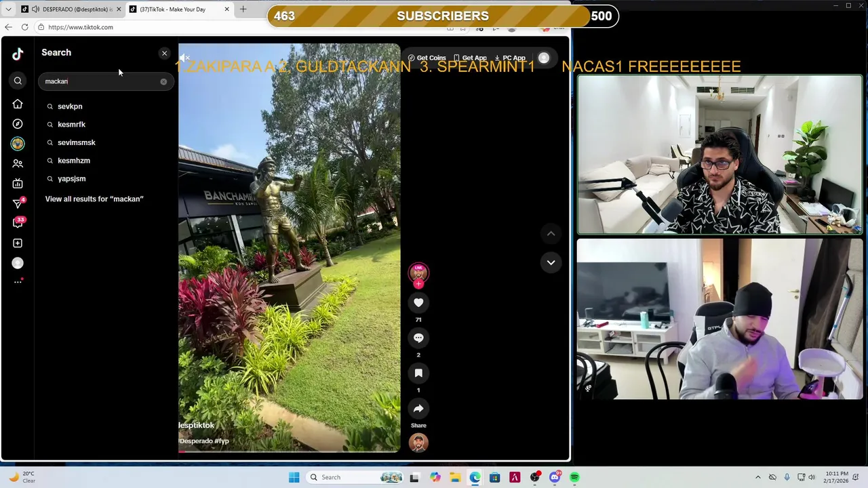Open the More three-dots menu in sidebar
The height and width of the screenshot is (488, 868).
[x=18, y=282]
